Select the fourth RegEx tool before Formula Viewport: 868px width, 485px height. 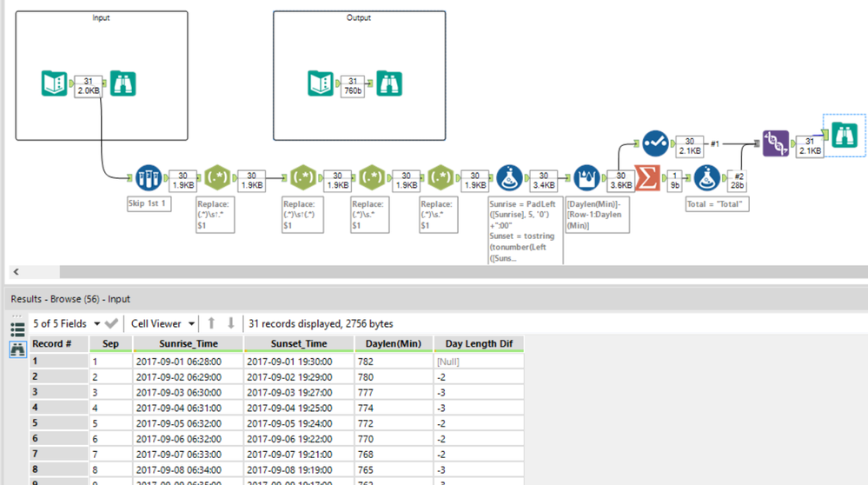pyautogui.click(x=441, y=178)
